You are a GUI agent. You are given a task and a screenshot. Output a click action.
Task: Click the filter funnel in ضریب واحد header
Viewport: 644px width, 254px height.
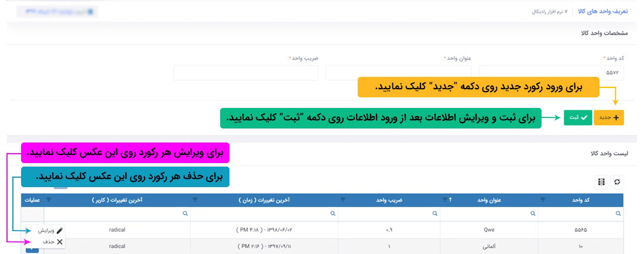[x=343, y=199]
